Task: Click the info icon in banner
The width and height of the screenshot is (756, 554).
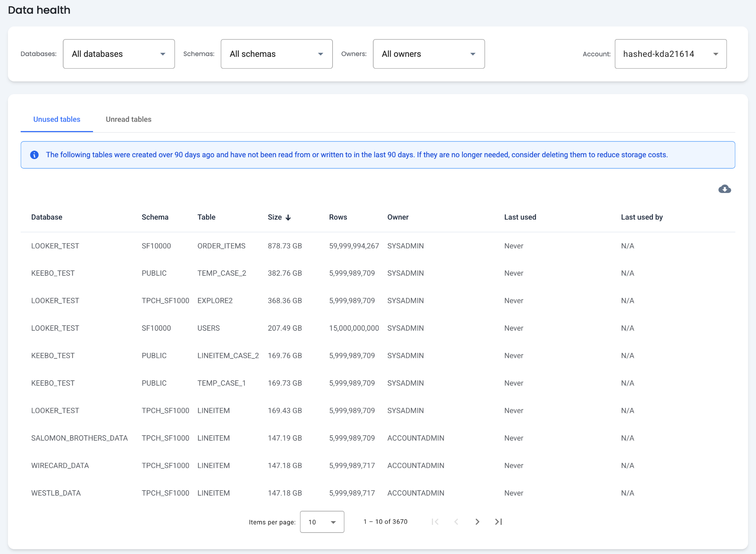Action: point(34,155)
